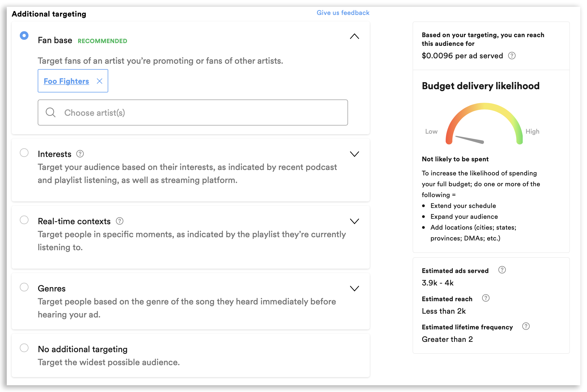Viewport: 587px width, 392px height.
Task: Click the RECOMMENDED label beside Fan base
Action: pos(103,41)
